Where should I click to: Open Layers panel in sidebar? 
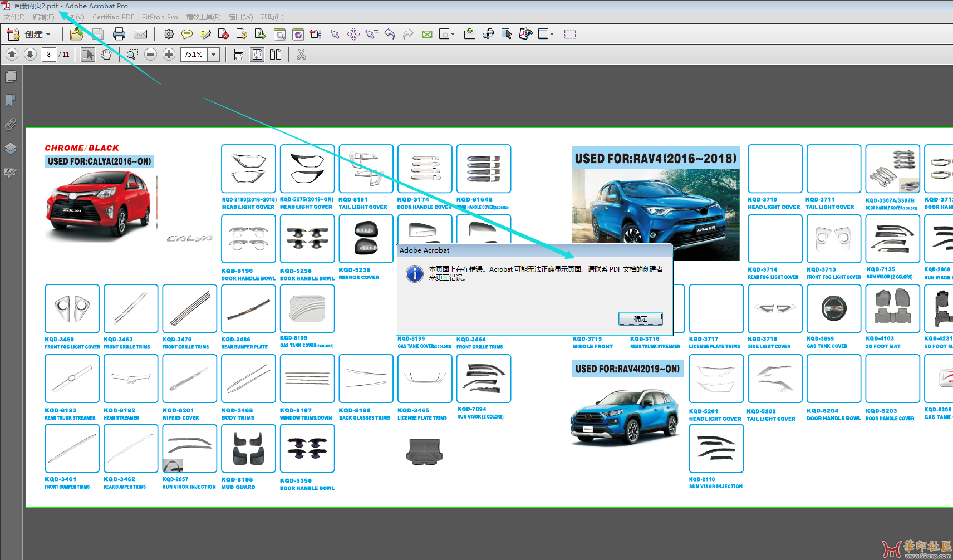pos(11,148)
